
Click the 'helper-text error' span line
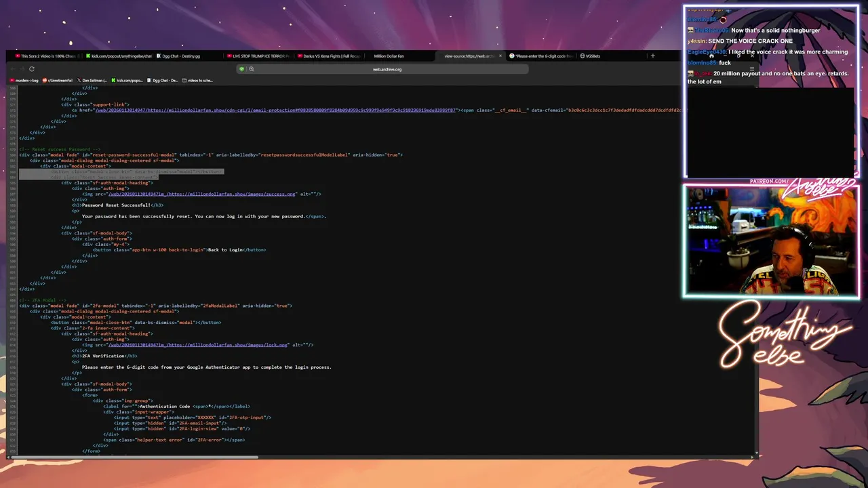[174, 440]
